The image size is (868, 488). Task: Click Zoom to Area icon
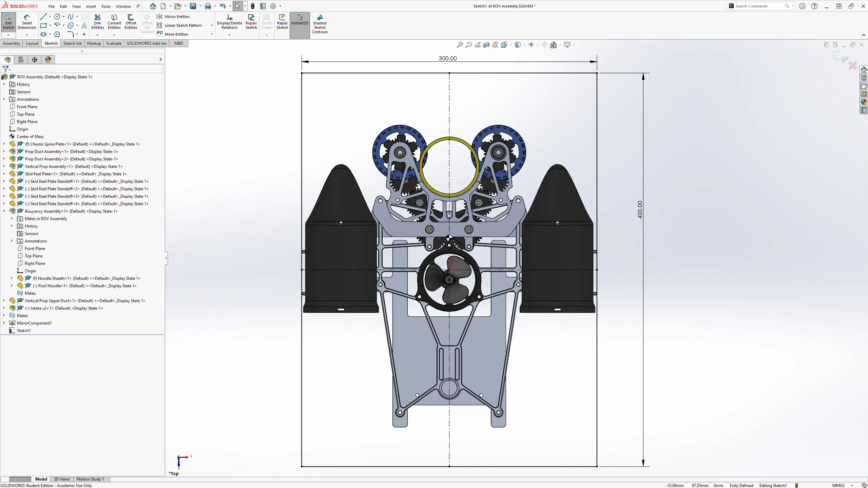pos(468,45)
